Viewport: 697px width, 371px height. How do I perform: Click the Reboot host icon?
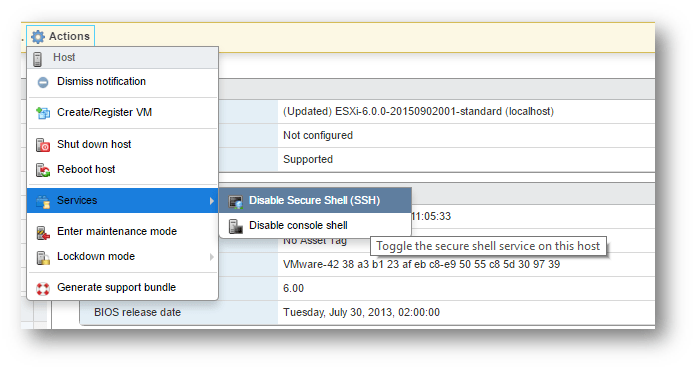pos(43,170)
